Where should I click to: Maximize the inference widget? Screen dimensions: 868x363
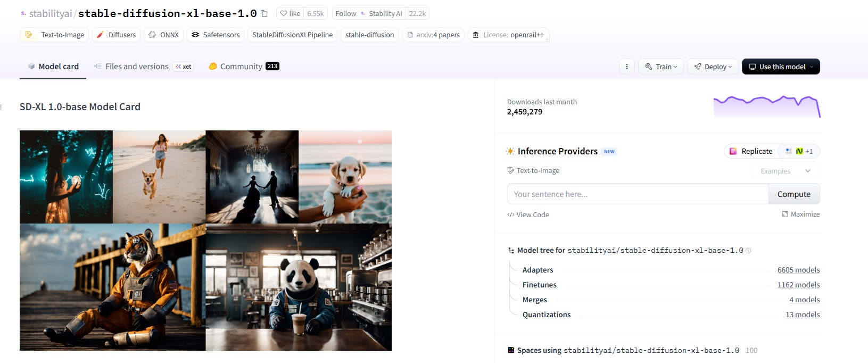(800, 214)
